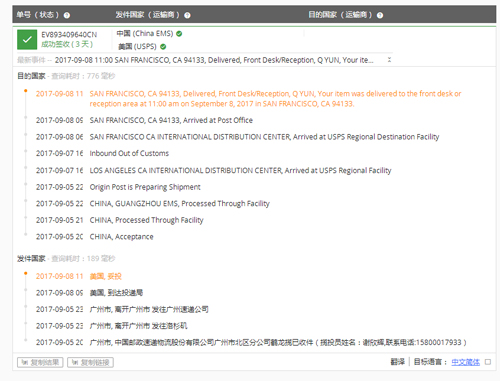Open the 中文简体 target language link

[465, 362]
